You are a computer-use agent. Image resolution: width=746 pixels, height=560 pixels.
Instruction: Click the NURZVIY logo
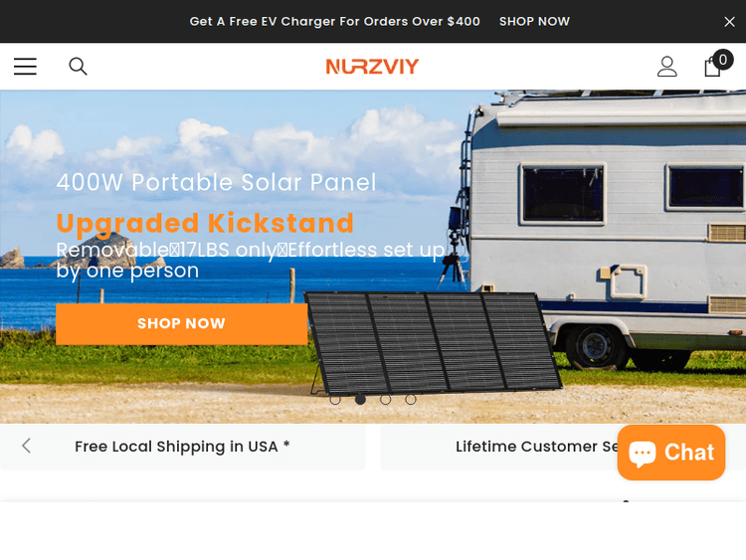[373, 67]
